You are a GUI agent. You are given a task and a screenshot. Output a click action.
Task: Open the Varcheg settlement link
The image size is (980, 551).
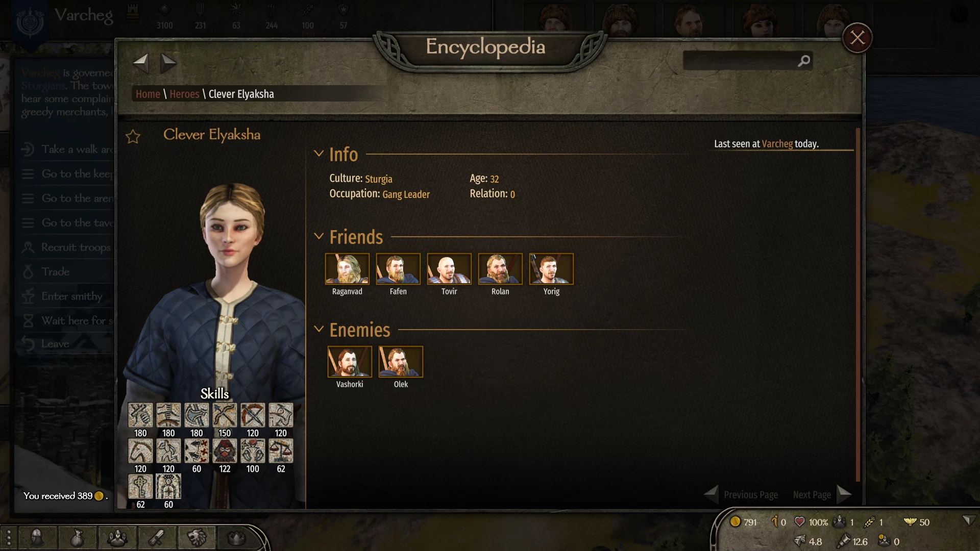click(x=777, y=144)
